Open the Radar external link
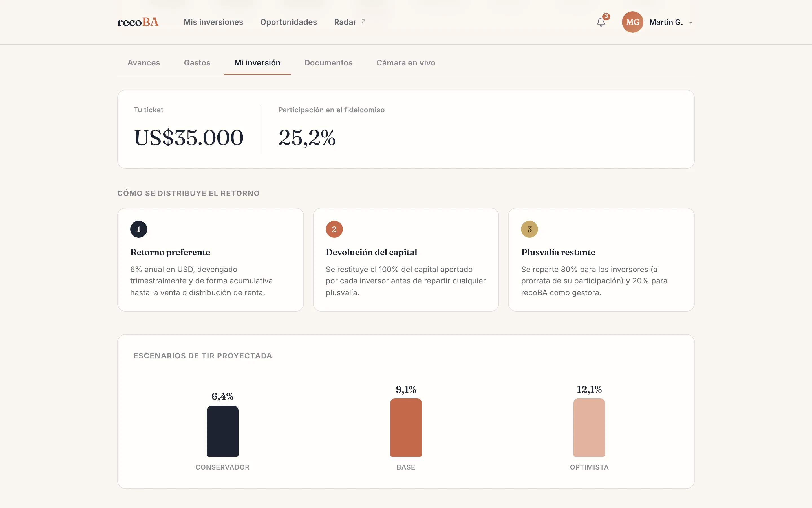The width and height of the screenshot is (812, 508). (x=350, y=22)
